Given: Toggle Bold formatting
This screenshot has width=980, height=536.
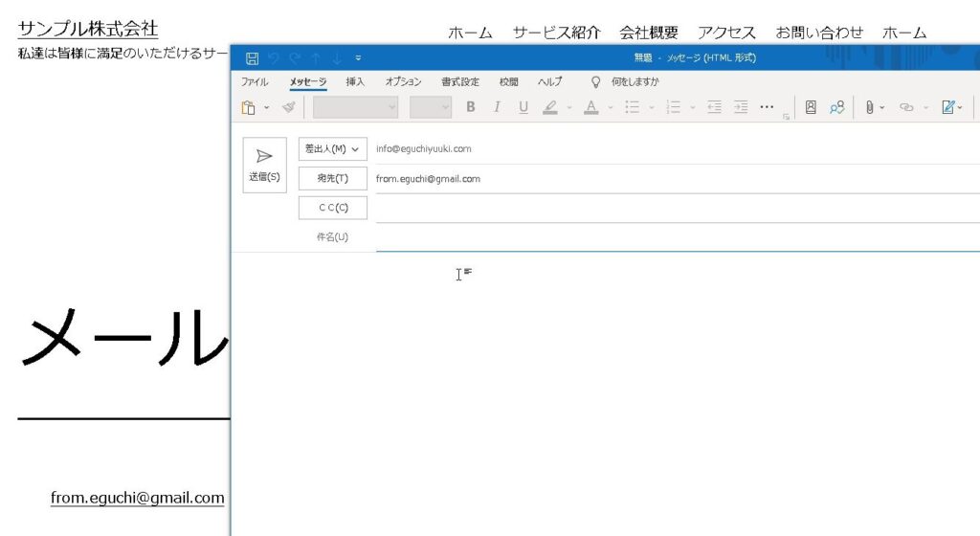Looking at the screenshot, I should coord(470,107).
